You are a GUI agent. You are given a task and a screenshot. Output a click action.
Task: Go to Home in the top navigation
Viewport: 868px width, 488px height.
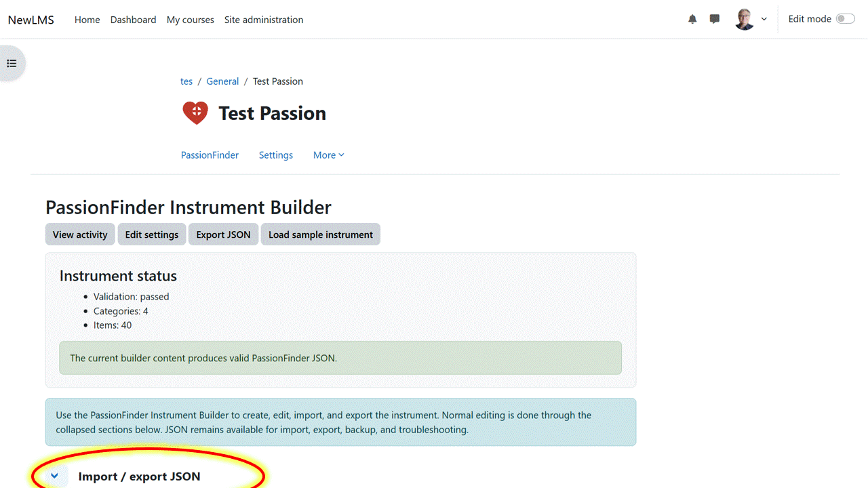pyautogui.click(x=87, y=20)
